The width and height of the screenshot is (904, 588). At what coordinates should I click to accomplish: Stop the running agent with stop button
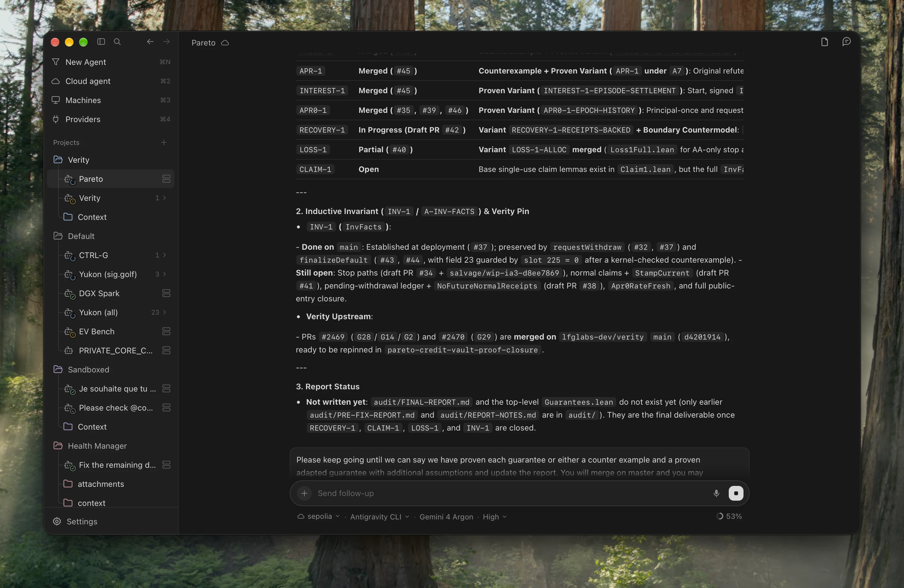[736, 493]
